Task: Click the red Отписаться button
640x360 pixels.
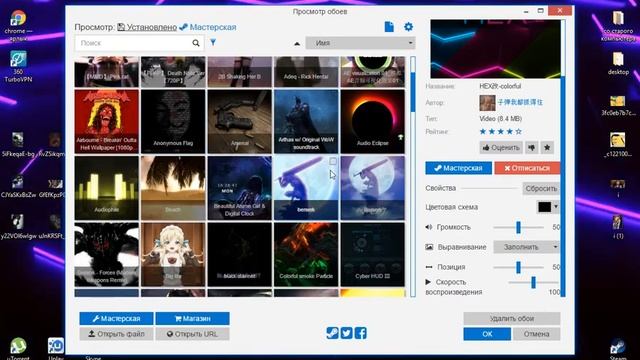Action: 527,168
